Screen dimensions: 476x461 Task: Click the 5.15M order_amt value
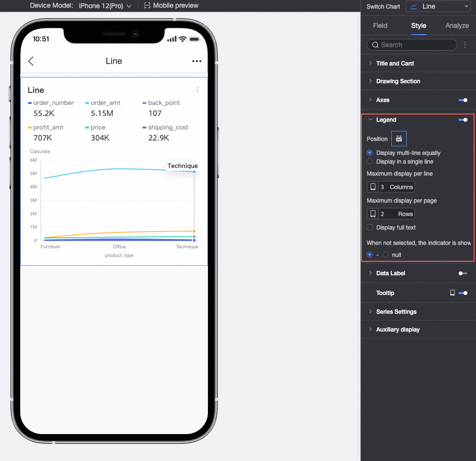coord(102,114)
